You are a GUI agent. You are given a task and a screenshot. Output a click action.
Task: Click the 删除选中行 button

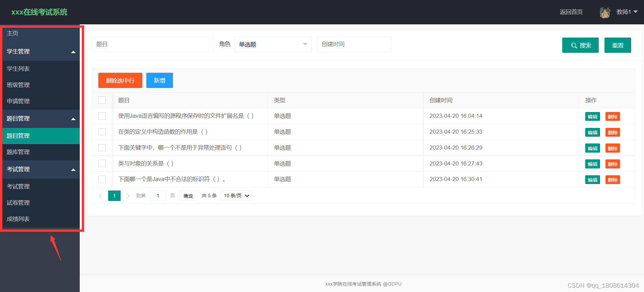click(x=120, y=81)
